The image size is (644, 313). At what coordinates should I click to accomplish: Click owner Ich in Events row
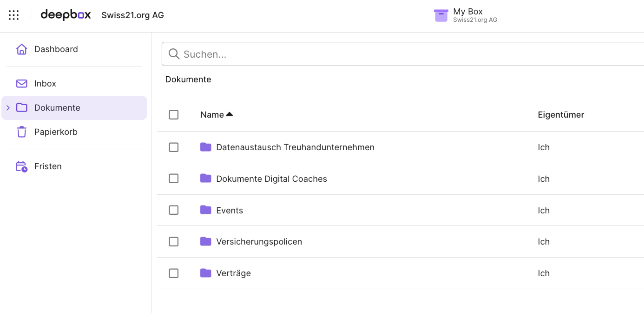[544, 210]
